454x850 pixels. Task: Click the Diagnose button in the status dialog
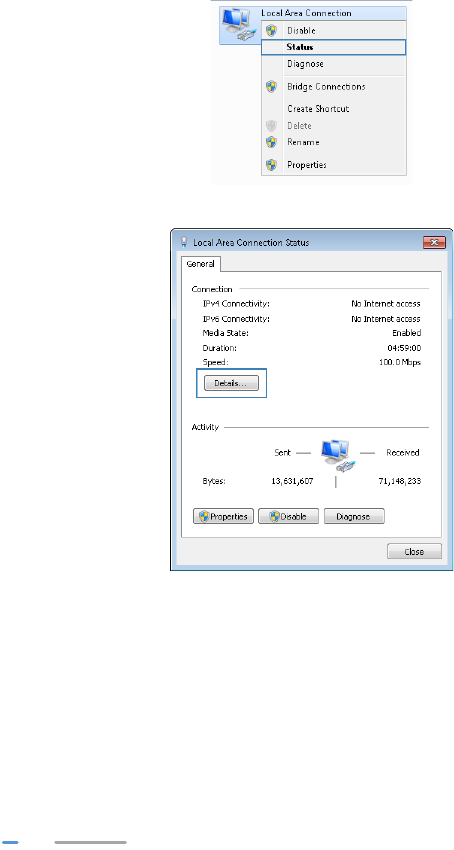click(354, 516)
